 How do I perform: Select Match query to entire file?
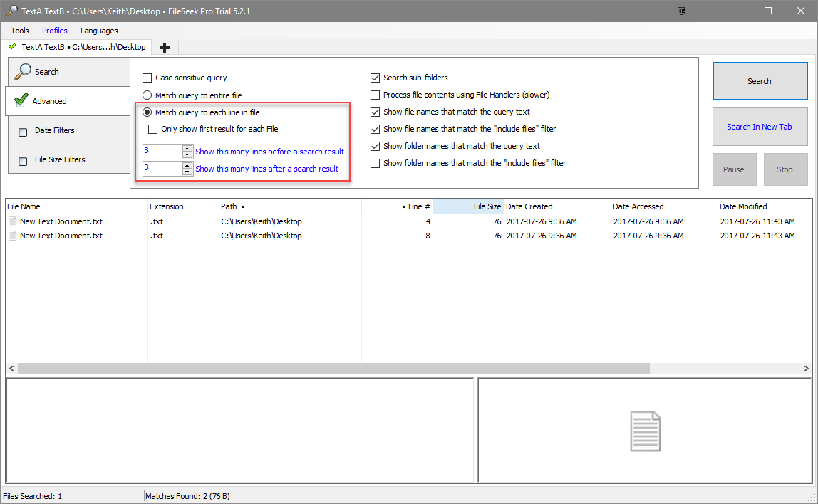click(x=147, y=95)
